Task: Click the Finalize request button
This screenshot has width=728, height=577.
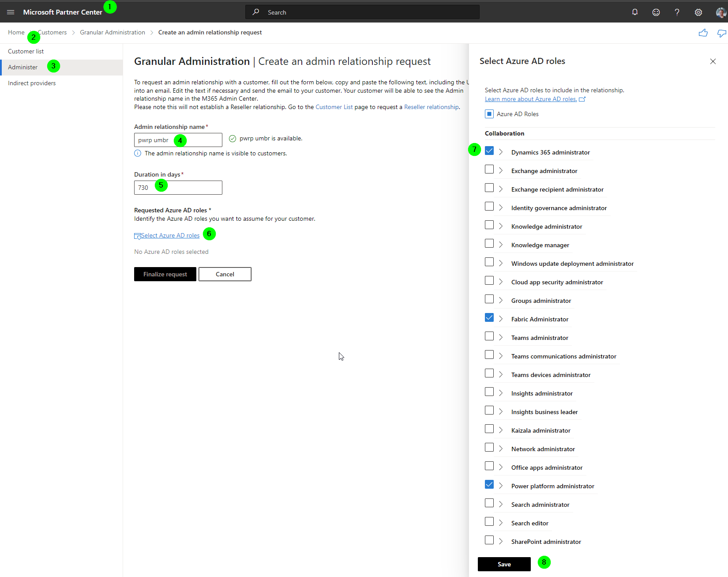Action: point(165,274)
